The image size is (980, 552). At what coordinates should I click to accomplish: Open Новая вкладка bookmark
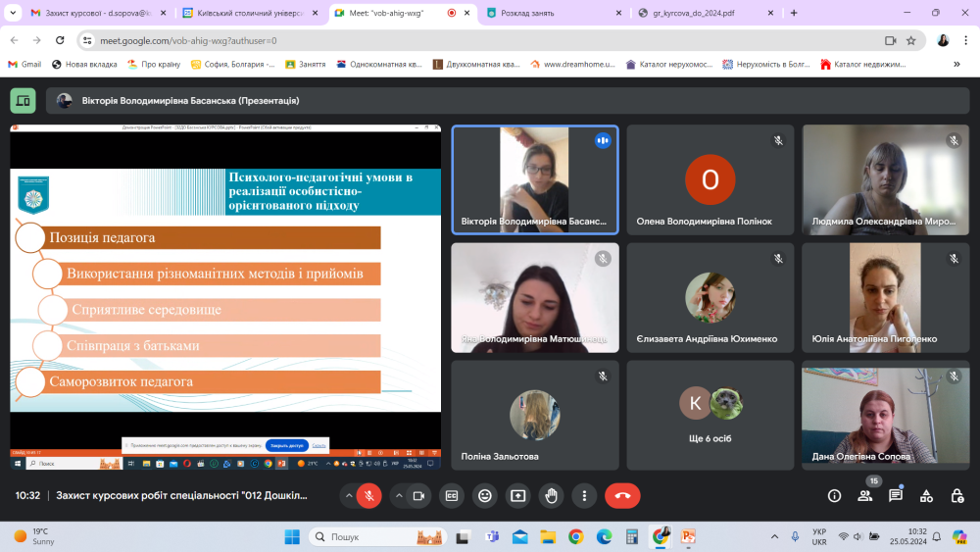84,65
